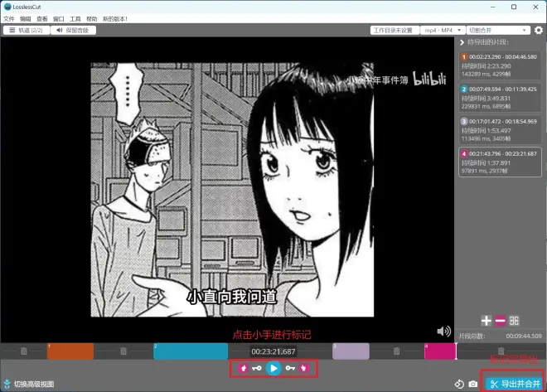Select segment 1 starting at 00:02:23.290 in list
The width and height of the screenshot is (547, 392).
tap(500, 65)
